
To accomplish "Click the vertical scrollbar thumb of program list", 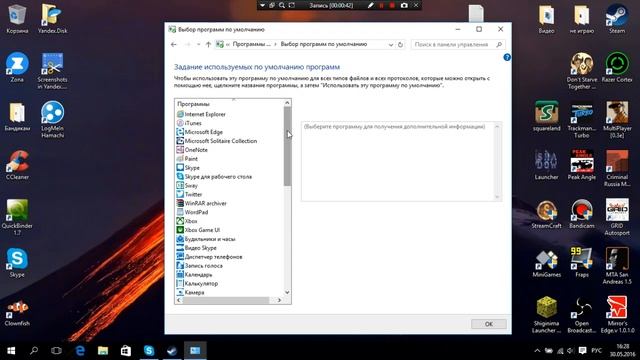I will tap(287, 146).
